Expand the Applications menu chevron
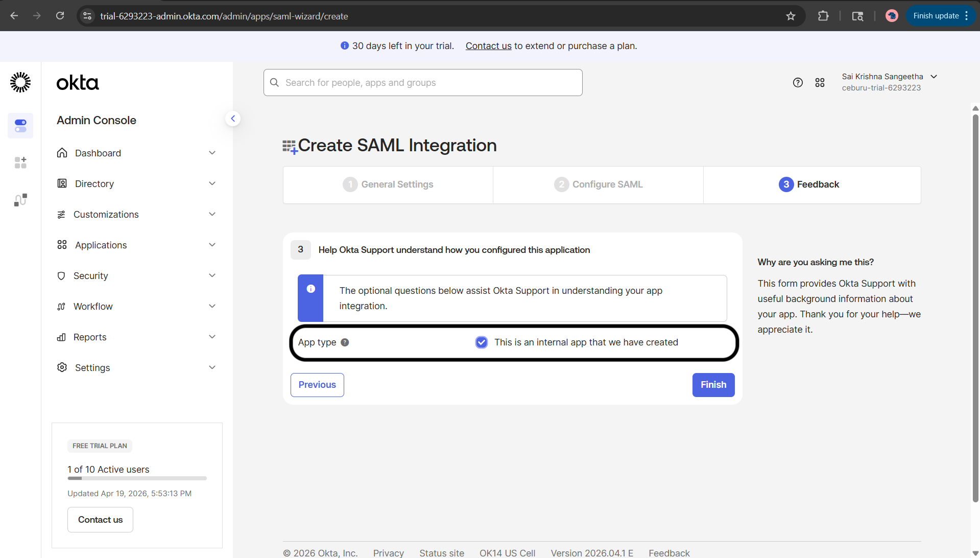The width and height of the screenshot is (980, 558). click(x=212, y=245)
